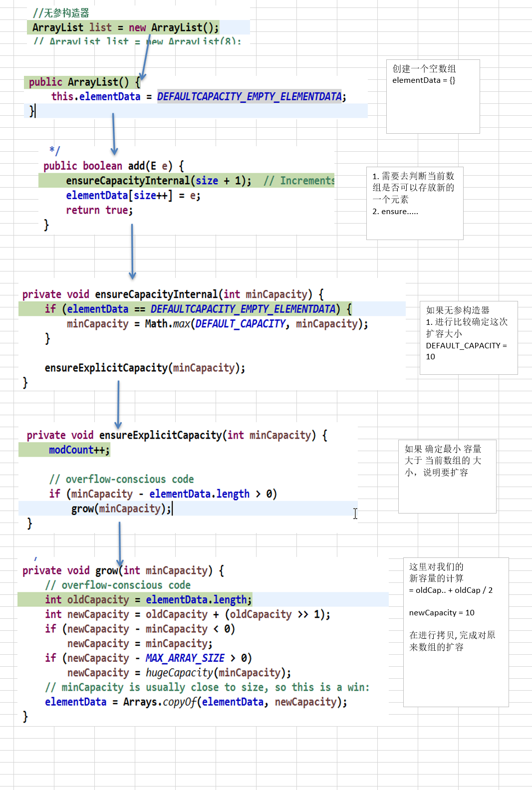
Task: Click "private void ensureCapacityInternal(int minCapacity) {"
Action: coord(173,294)
